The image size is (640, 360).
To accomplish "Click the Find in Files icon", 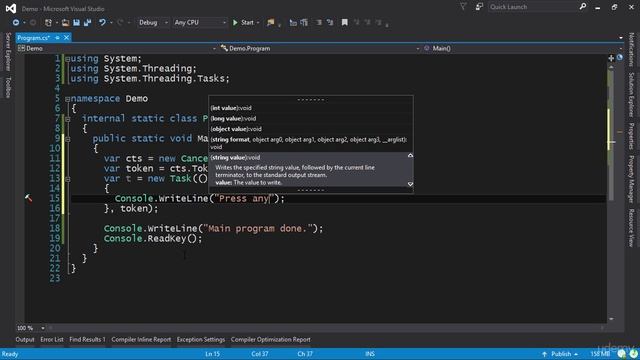I will coord(270,22).
